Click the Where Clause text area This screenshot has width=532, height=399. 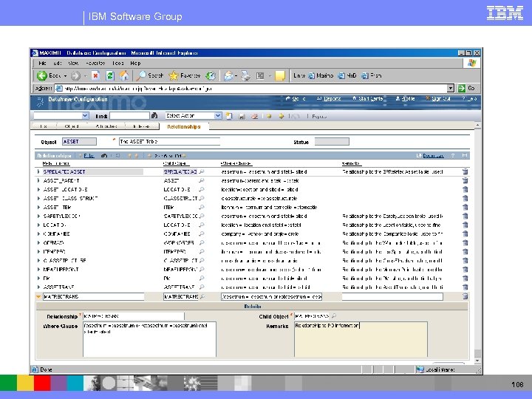coord(149,339)
